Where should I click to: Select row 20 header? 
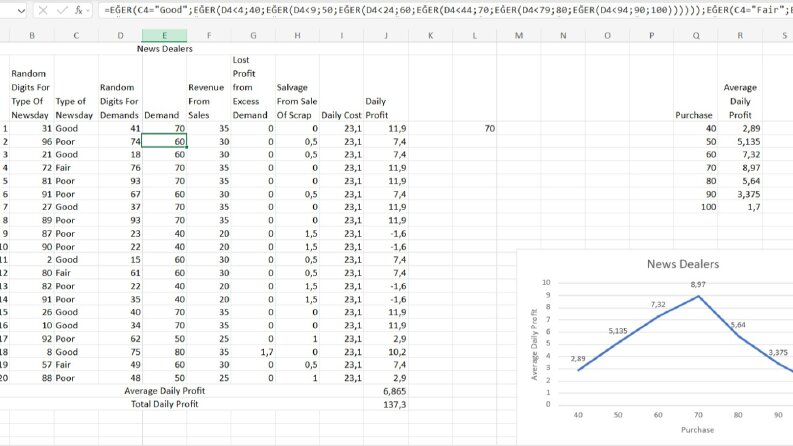(x=4, y=378)
